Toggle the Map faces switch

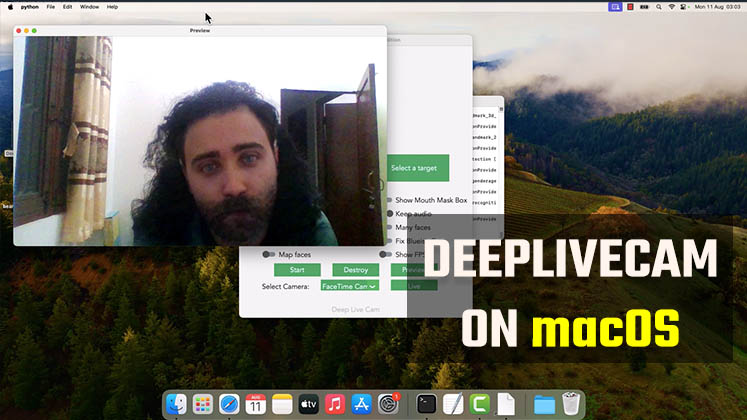[269, 255]
